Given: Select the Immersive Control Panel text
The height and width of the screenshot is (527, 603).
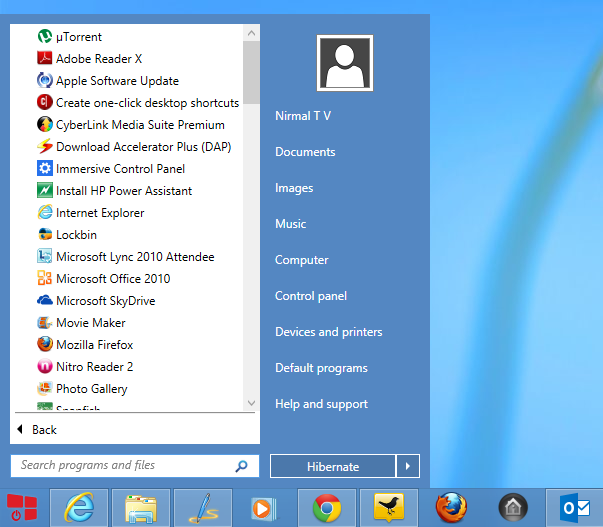Looking at the screenshot, I should tap(120, 169).
